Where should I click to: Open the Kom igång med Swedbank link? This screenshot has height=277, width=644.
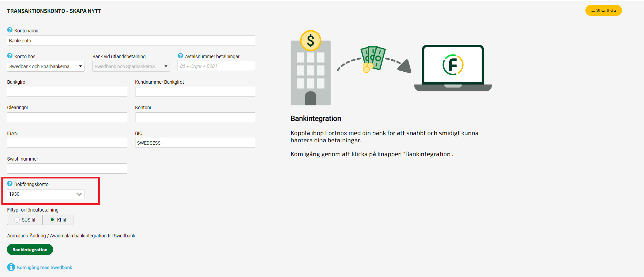pyautogui.click(x=44, y=267)
